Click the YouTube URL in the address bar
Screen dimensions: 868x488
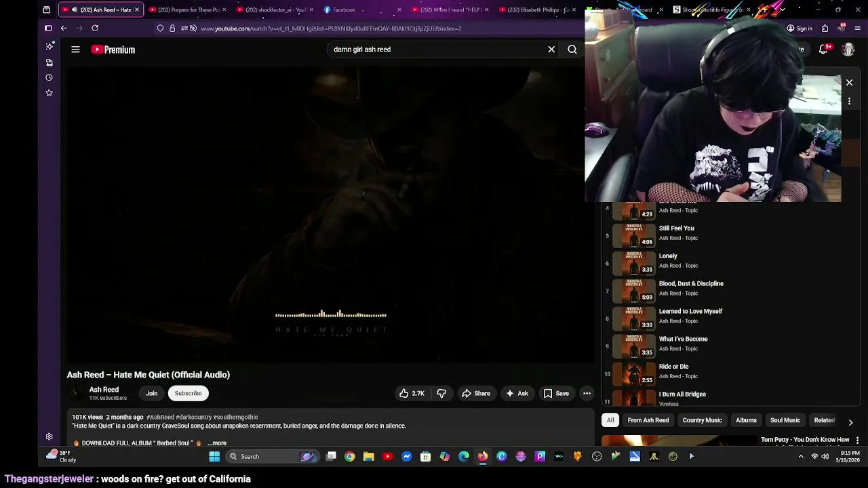331,28
